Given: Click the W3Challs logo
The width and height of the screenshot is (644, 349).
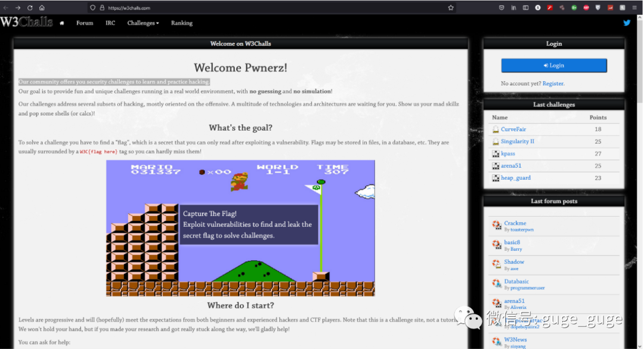Looking at the screenshot, I should tap(27, 22).
